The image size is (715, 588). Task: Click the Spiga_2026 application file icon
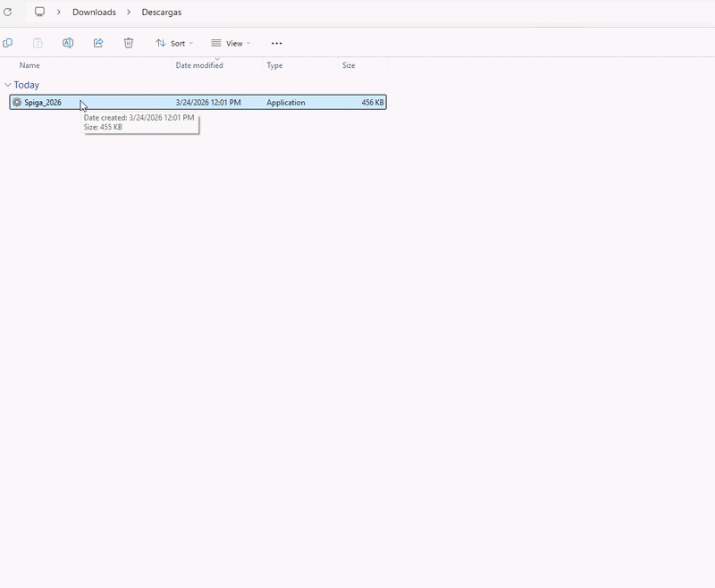(17, 103)
